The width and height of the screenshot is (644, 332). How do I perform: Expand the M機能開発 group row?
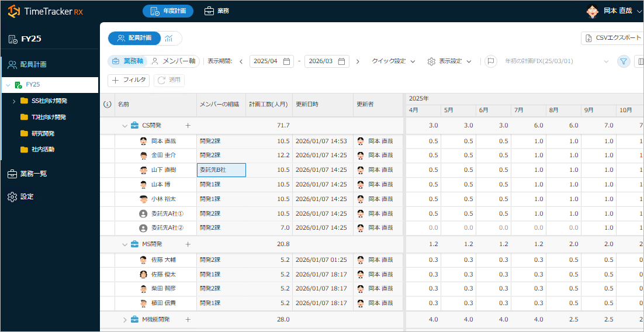(x=124, y=320)
